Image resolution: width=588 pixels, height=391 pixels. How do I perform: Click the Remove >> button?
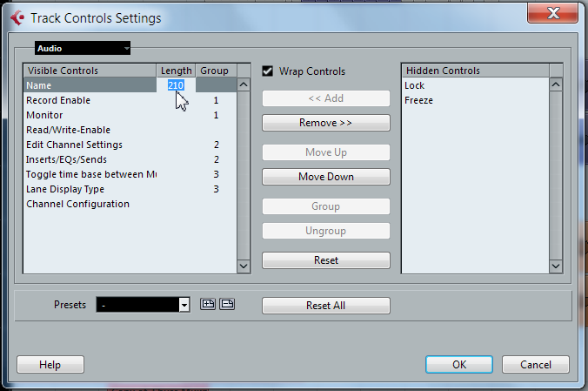(326, 123)
